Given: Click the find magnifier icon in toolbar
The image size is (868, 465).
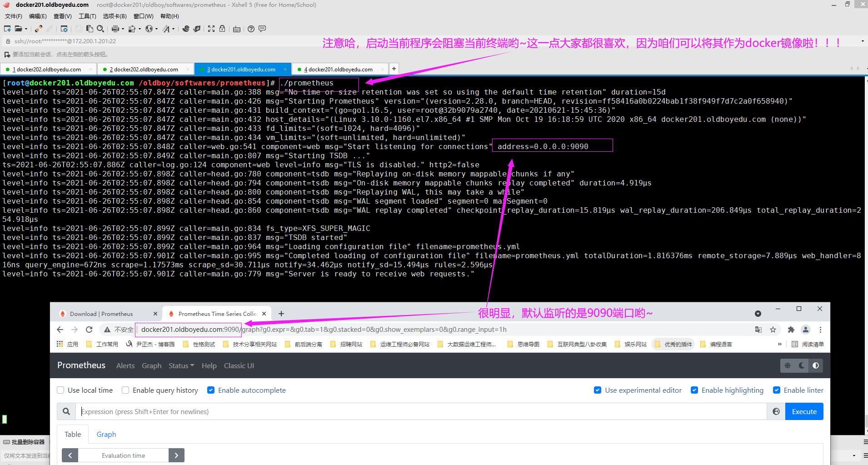Looking at the screenshot, I should point(100,29).
